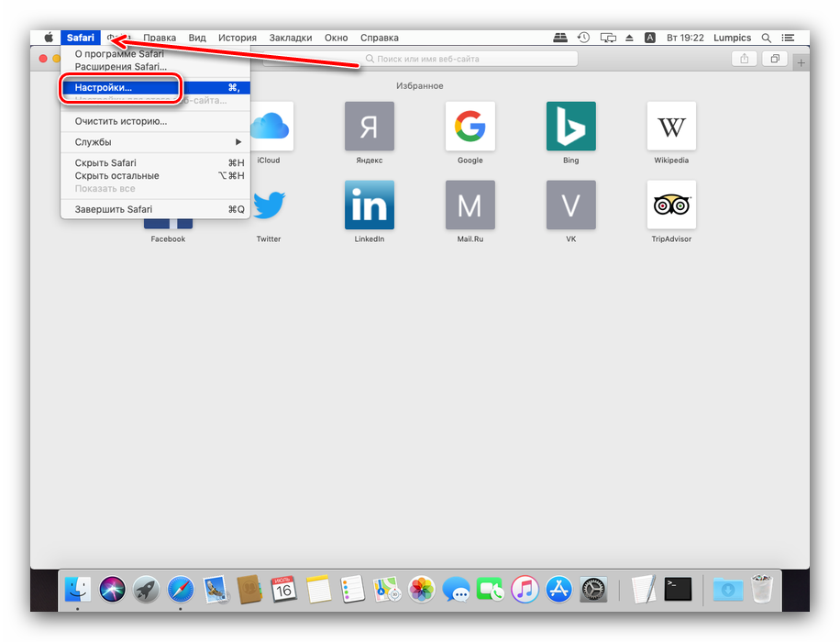Click the Safari Share toolbar button
This screenshot has width=840, height=642.
pyautogui.click(x=744, y=59)
